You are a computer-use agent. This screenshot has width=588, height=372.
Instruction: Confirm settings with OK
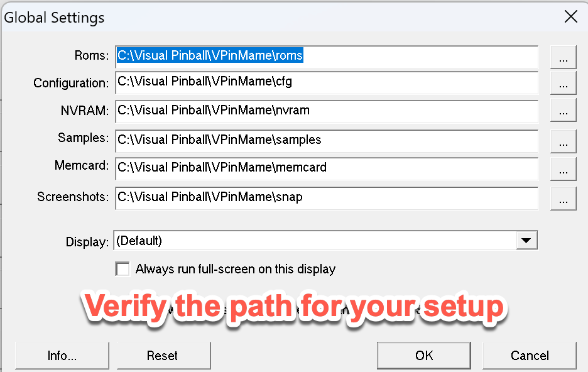pyautogui.click(x=423, y=355)
